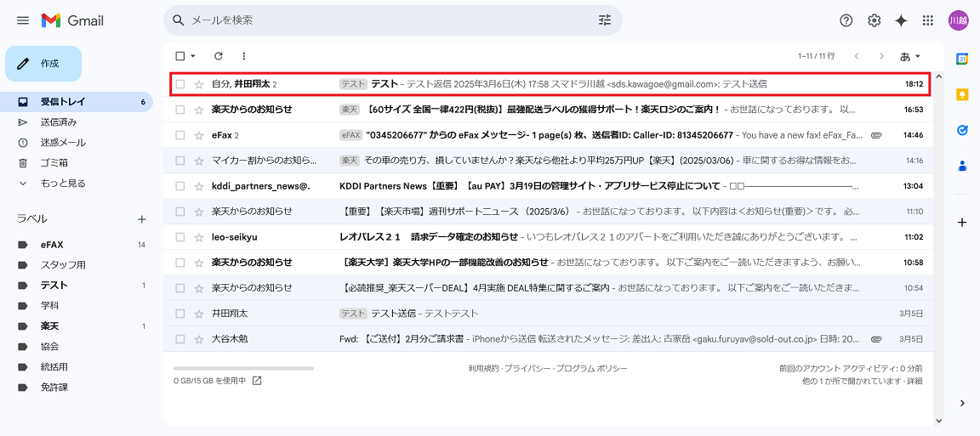Go to 送信済み folder
980x436 pixels.
coord(58,122)
